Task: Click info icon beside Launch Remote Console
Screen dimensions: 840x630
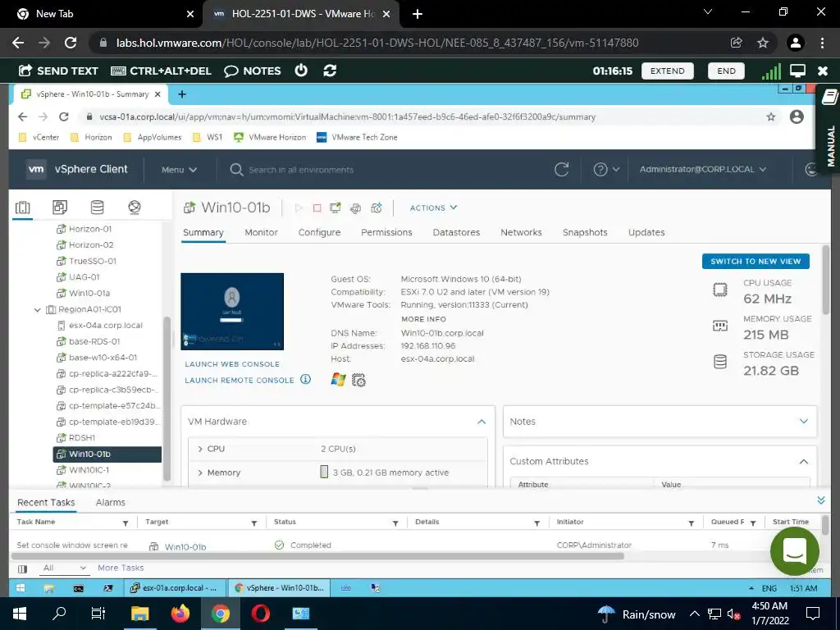Action: coord(305,379)
